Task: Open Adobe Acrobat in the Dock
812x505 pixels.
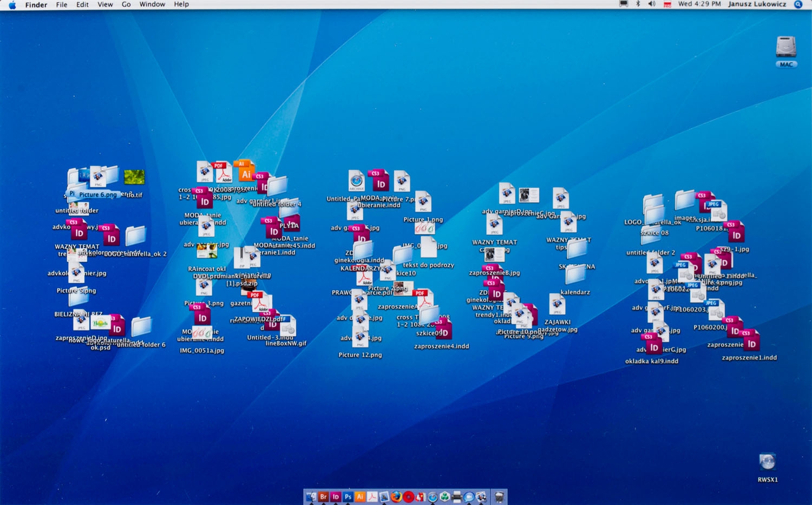Action: point(372,496)
